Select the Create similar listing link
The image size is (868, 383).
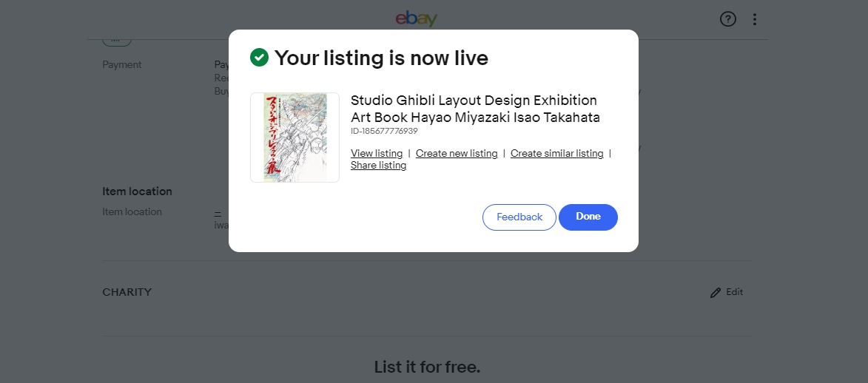click(x=557, y=153)
